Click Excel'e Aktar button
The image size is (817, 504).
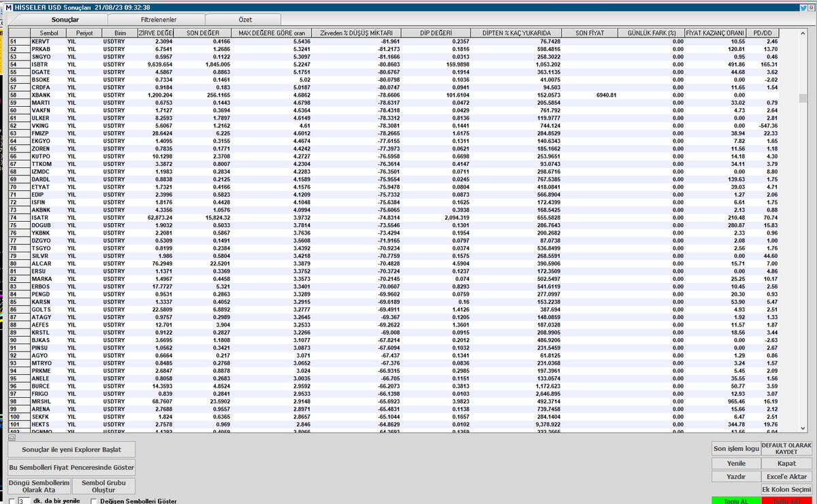click(x=786, y=477)
